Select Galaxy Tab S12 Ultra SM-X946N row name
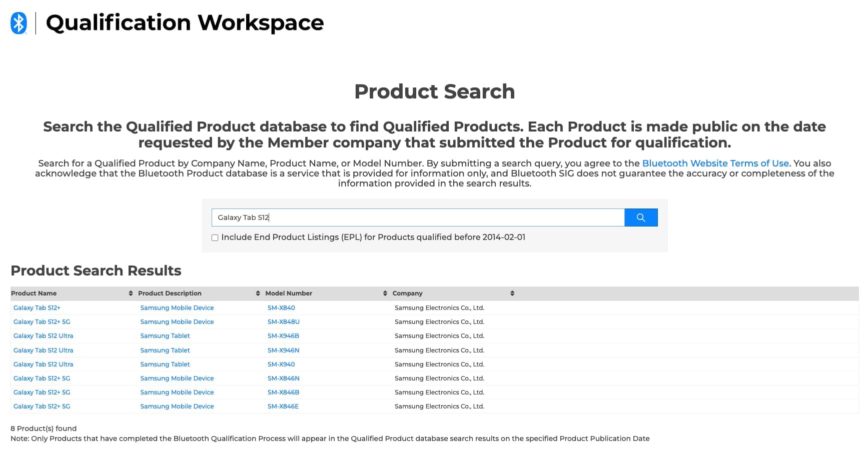The image size is (868, 465). (44, 350)
